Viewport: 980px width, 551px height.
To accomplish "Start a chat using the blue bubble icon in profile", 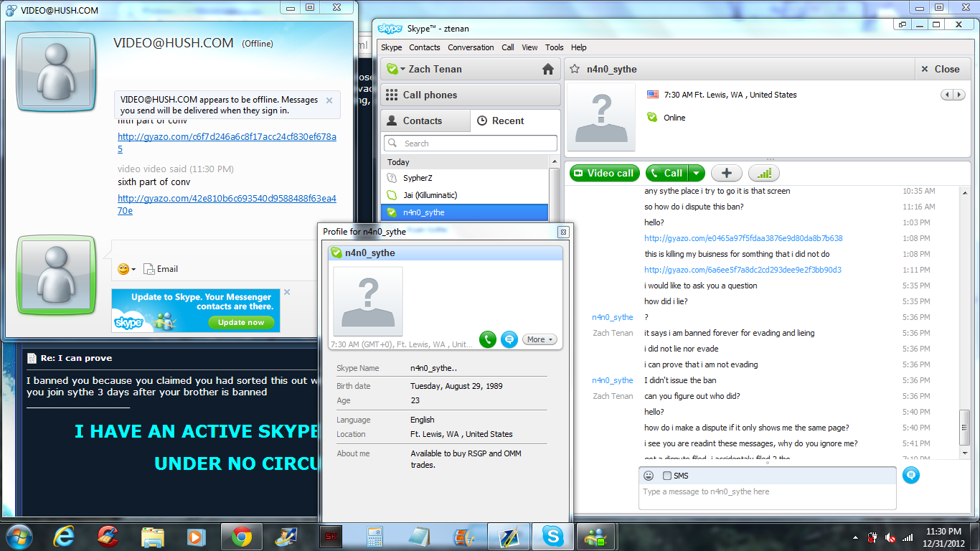I will point(509,339).
